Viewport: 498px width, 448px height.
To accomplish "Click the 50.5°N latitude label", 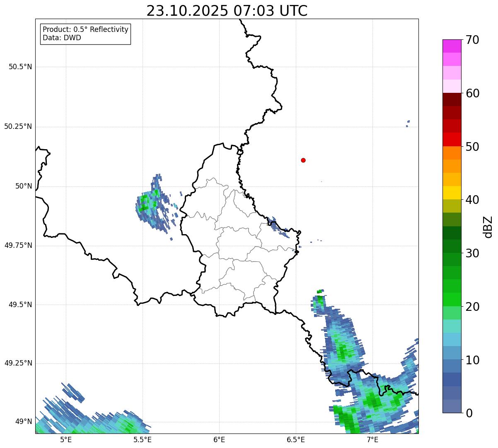I will click(x=20, y=67).
